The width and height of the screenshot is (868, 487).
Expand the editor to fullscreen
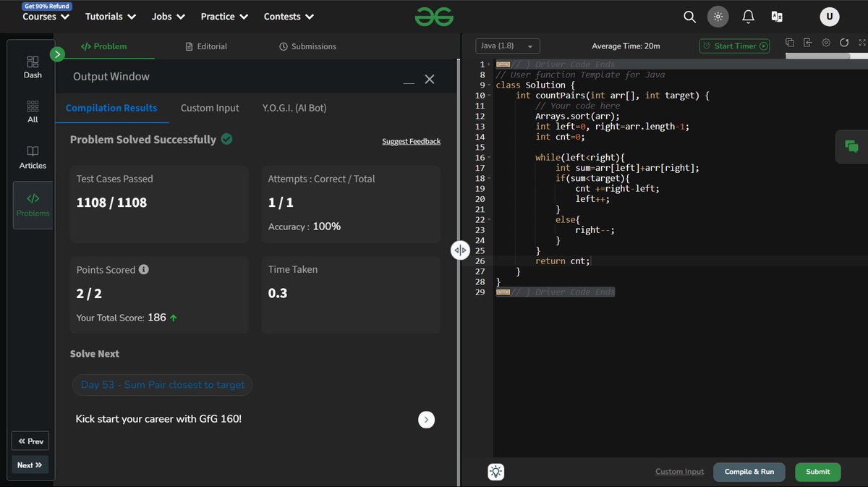(861, 43)
